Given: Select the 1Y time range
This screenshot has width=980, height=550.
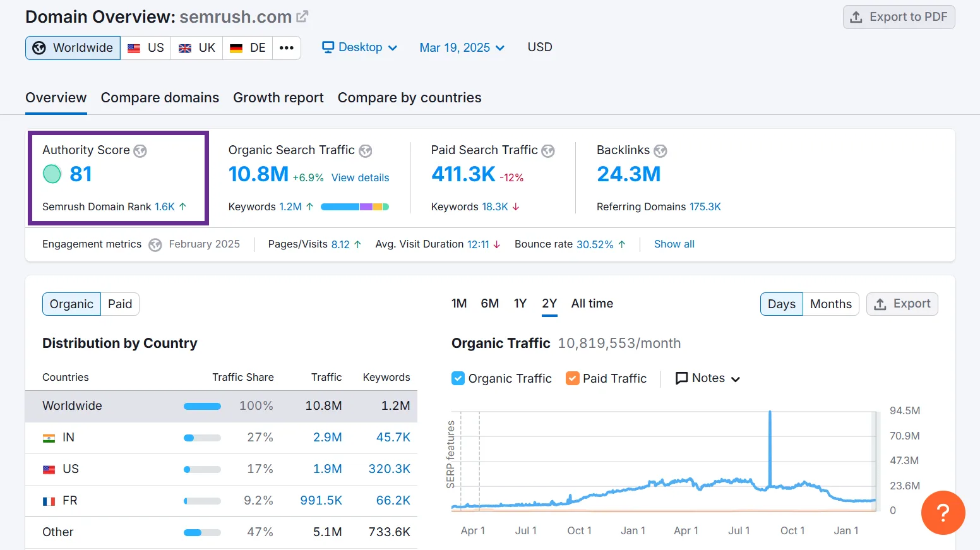Looking at the screenshot, I should point(520,304).
